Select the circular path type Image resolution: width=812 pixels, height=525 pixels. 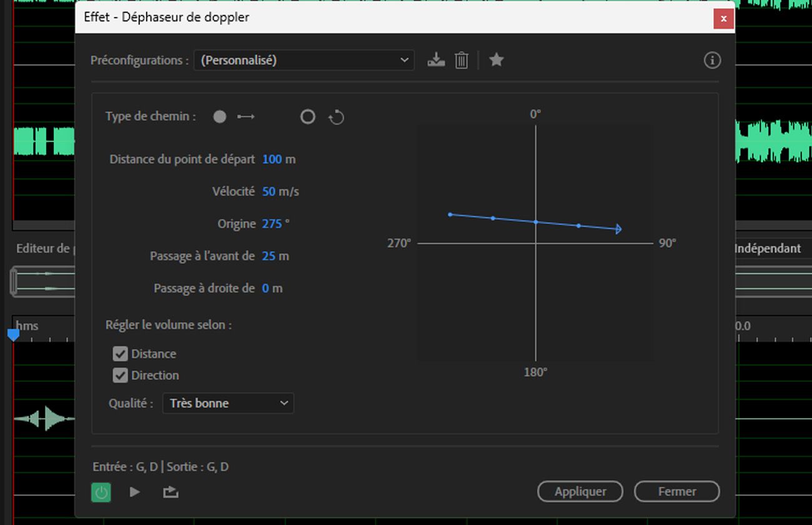click(307, 116)
